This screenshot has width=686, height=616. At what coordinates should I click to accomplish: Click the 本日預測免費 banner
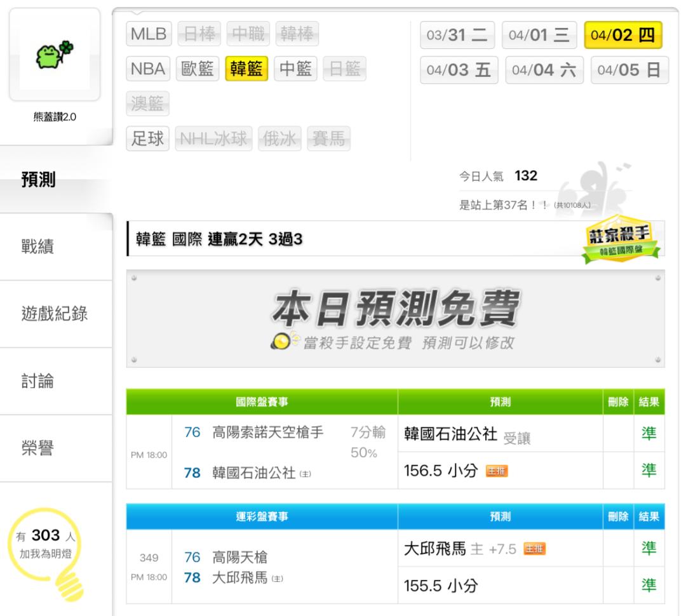(395, 319)
